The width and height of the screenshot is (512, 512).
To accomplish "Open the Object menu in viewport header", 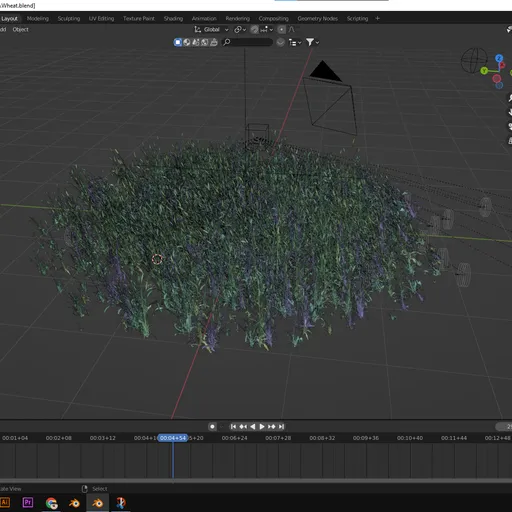I will [x=20, y=29].
